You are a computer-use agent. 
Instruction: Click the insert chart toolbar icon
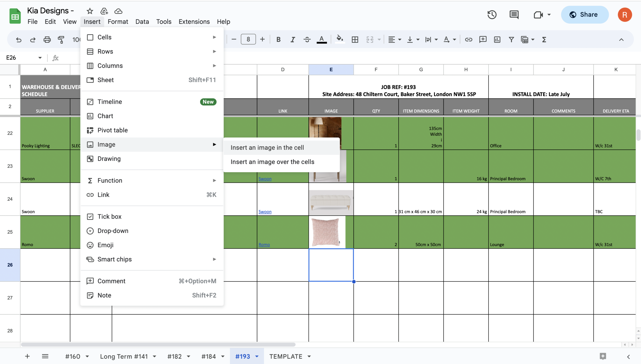click(x=497, y=40)
